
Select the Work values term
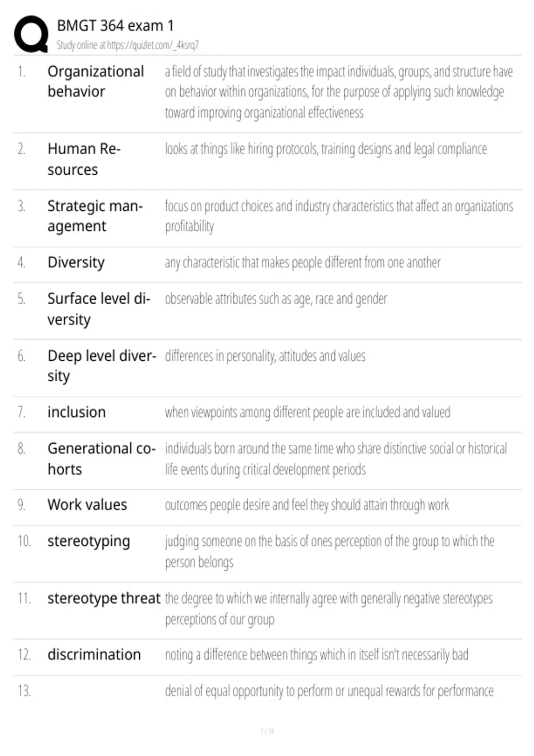pos(87,505)
